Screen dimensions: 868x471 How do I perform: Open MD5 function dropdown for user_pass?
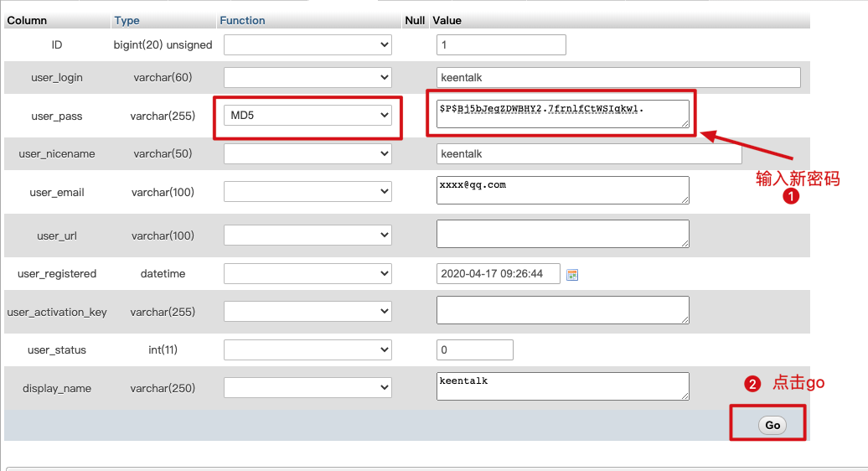click(x=307, y=115)
